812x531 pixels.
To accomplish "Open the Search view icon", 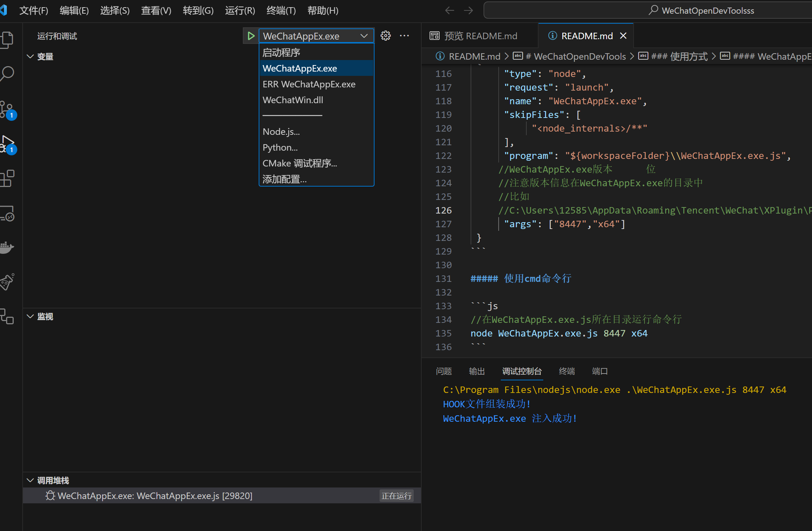I will [x=7, y=74].
